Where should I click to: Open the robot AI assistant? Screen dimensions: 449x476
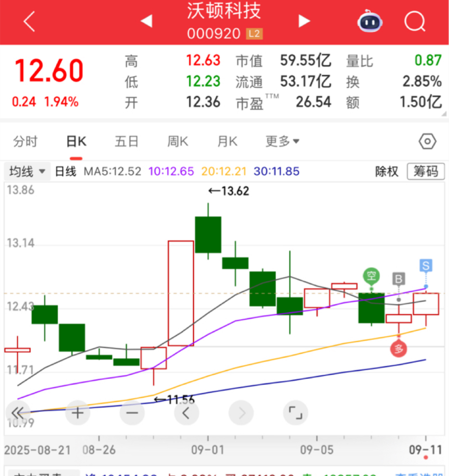click(x=370, y=21)
